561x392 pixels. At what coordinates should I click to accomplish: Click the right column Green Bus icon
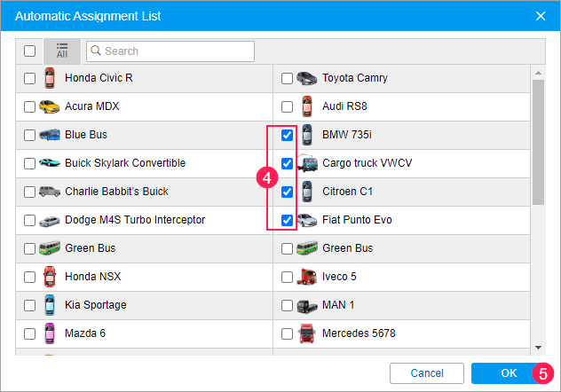tap(306, 248)
